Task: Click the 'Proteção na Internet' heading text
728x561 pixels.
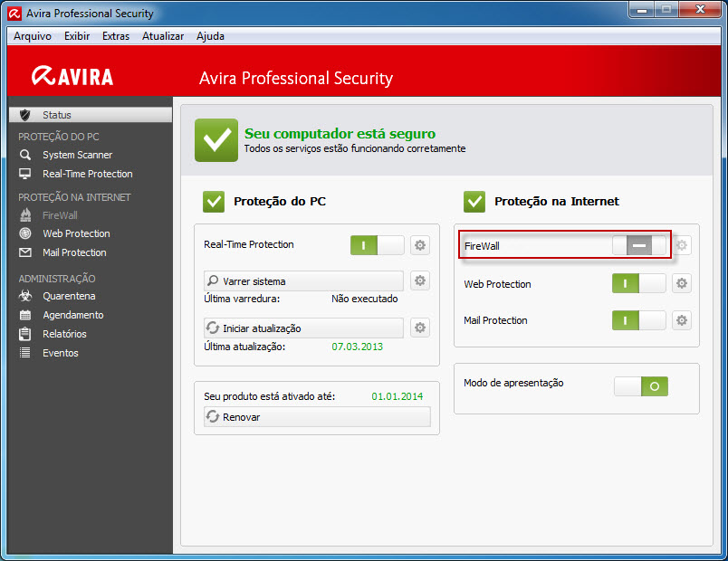Action: (556, 202)
